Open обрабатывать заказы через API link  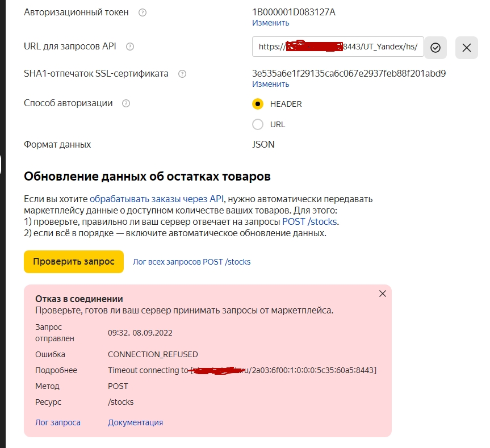(157, 199)
